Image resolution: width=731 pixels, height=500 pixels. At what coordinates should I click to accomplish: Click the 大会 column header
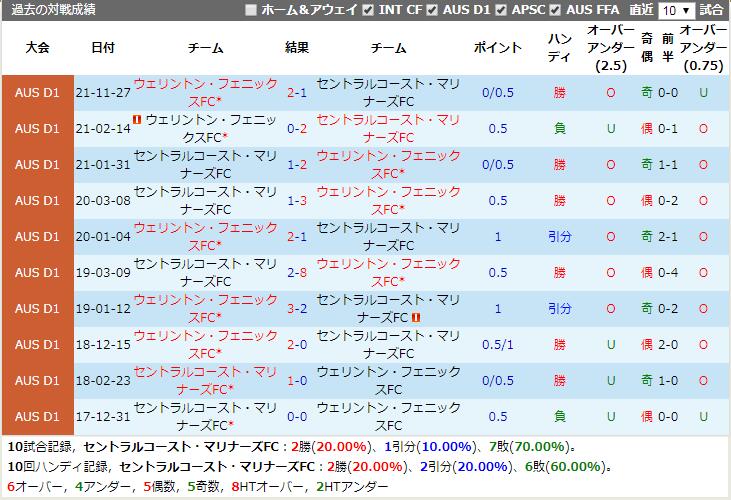point(38,48)
